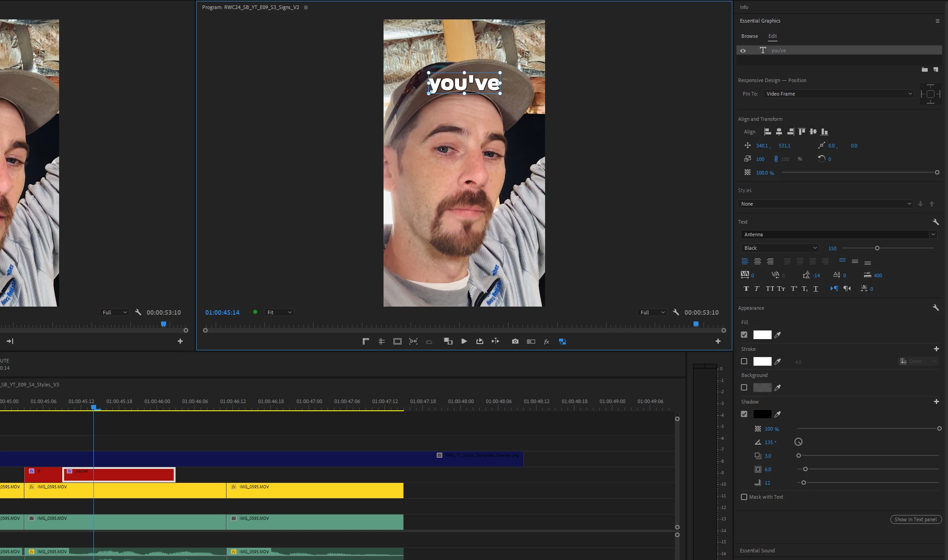
Task: Enable the Background checkbox
Action: 744,387
